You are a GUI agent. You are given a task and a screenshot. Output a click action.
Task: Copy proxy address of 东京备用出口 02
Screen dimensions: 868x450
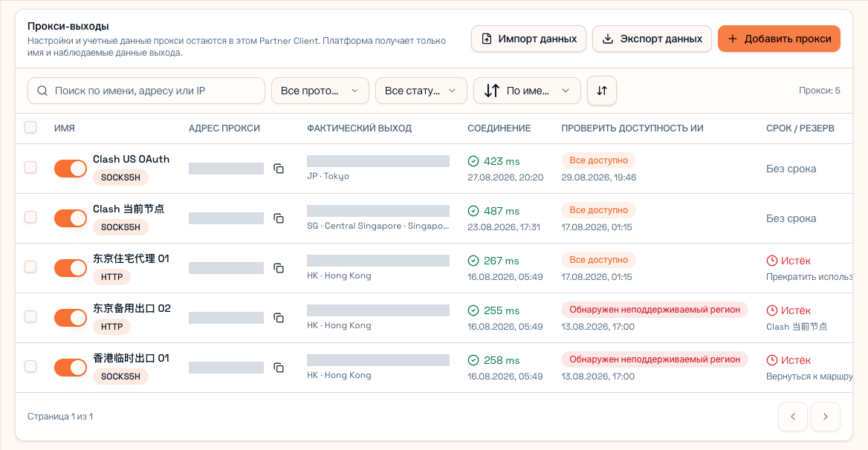[x=279, y=318]
